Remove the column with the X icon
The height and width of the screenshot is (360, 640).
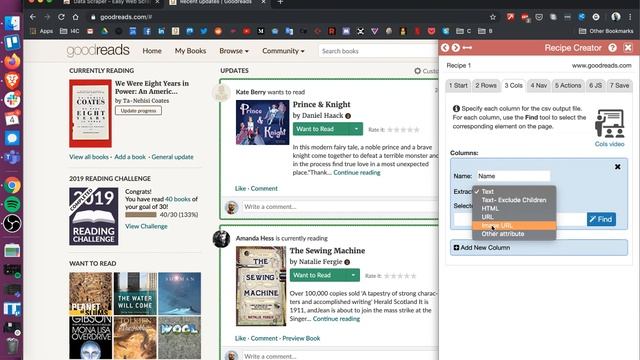coord(618,167)
